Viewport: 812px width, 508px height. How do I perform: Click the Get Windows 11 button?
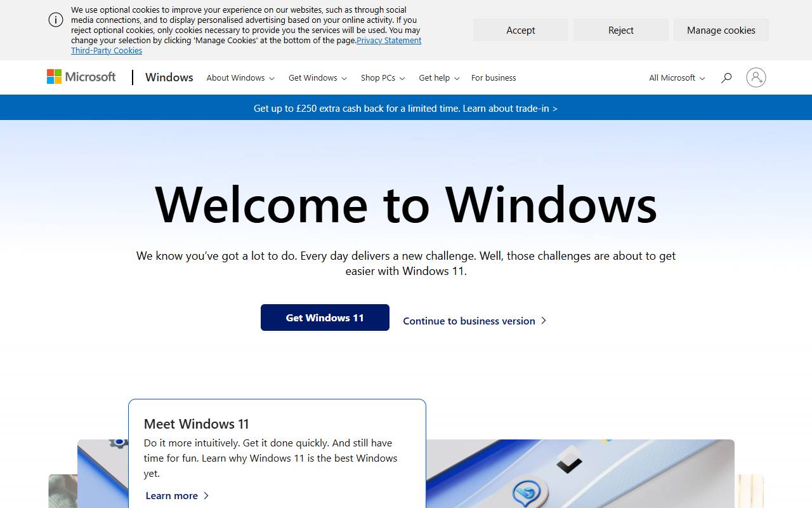[x=325, y=317]
